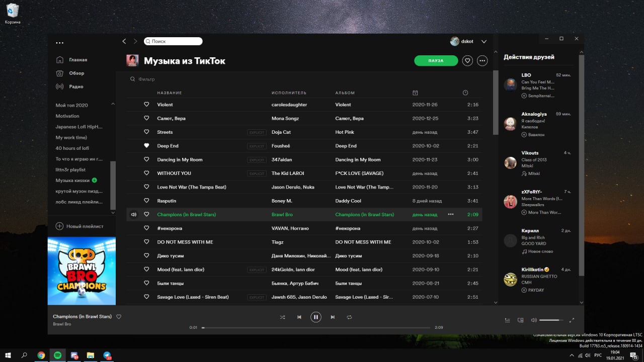The width and height of the screenshot is (644, 362).
Task: Open connect to a device icon
Action: [521, 320]
